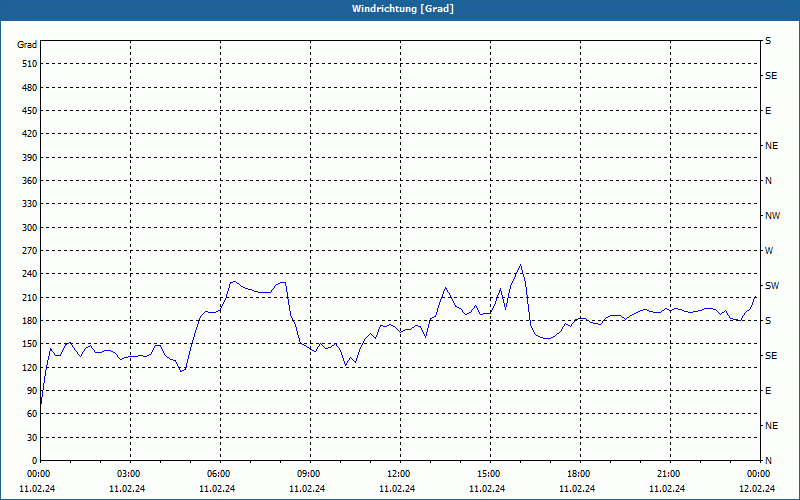Select the 30 y-axis value
Viewport: 800px width, 500px height.
33,437
